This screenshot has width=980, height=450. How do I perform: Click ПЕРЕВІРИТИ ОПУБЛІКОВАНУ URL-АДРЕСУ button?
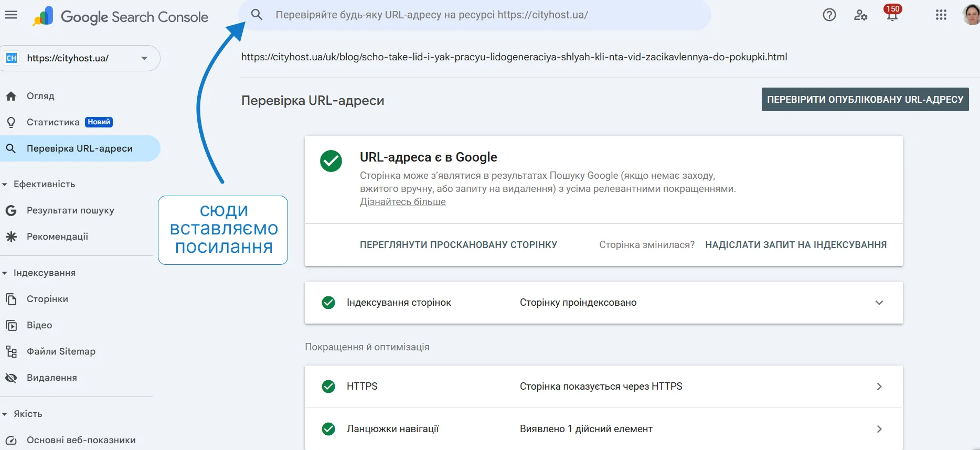(865, 99)
